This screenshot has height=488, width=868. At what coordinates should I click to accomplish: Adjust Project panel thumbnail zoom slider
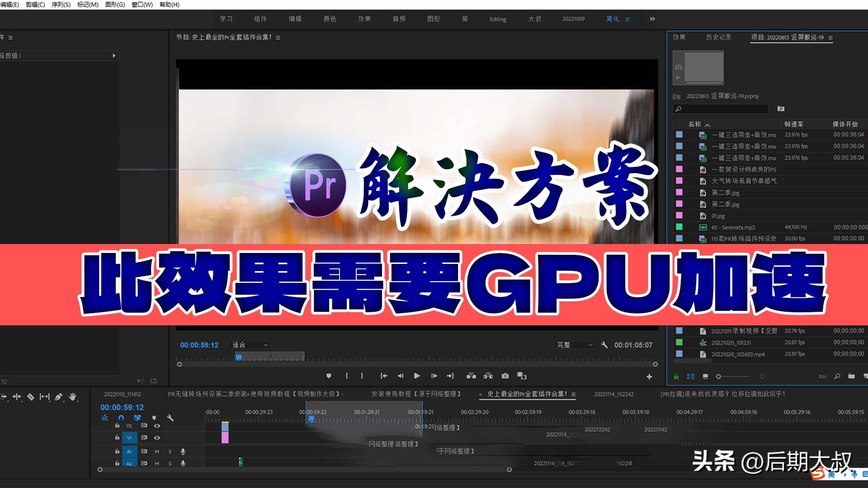[733, 376]
